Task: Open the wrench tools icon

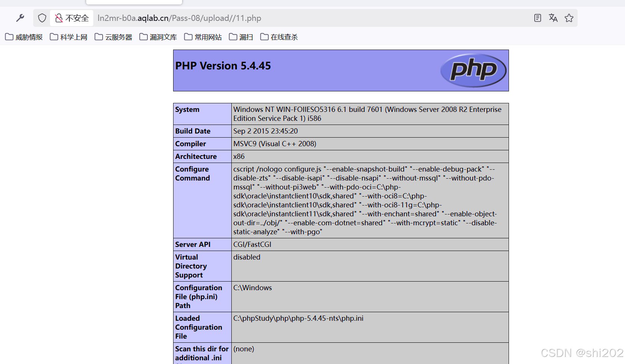Action: 21,18
